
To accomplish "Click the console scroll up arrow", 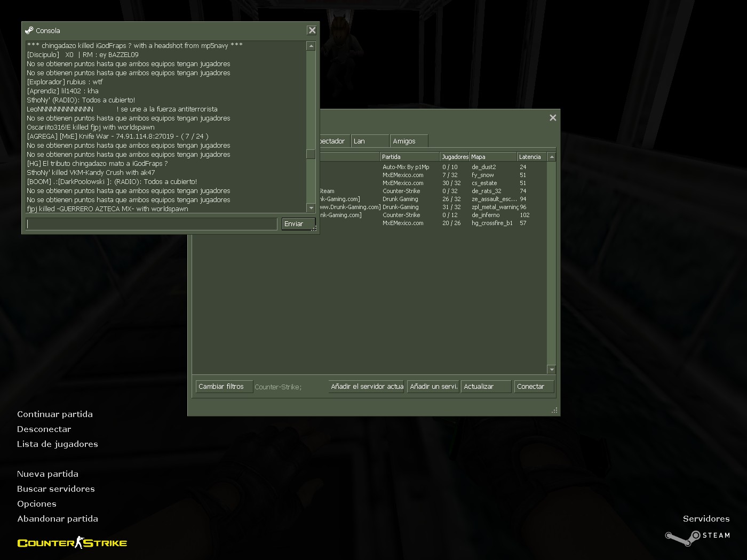I will click(311, 46).
